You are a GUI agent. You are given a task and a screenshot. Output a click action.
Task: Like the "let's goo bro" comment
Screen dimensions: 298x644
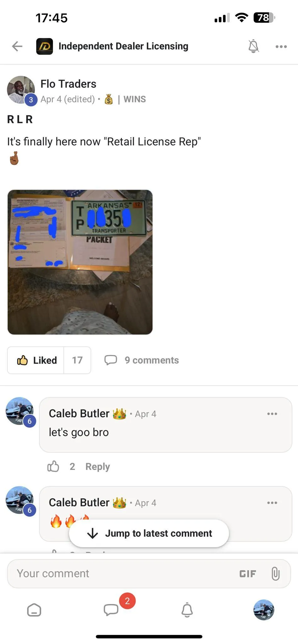(x=53, y=466)
